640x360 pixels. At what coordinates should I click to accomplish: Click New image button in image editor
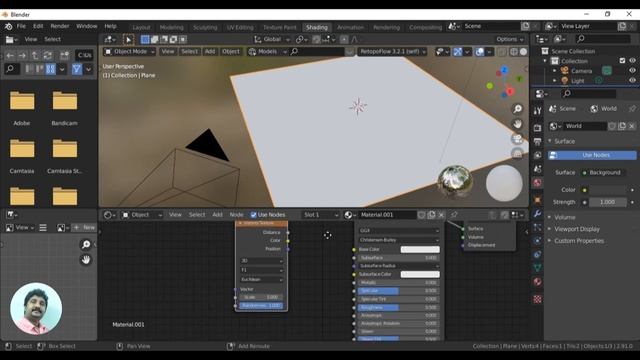point(84,227)
